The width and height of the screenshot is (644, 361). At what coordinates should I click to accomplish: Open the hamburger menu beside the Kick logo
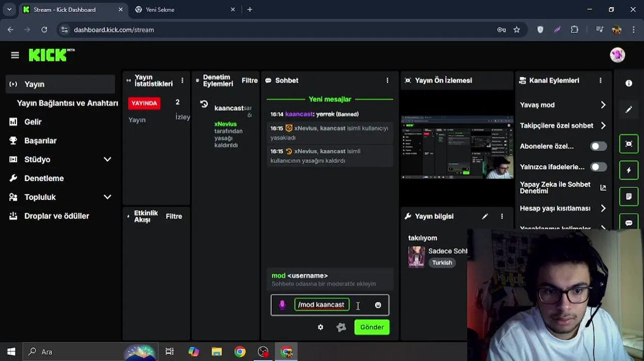coord(15,55)
